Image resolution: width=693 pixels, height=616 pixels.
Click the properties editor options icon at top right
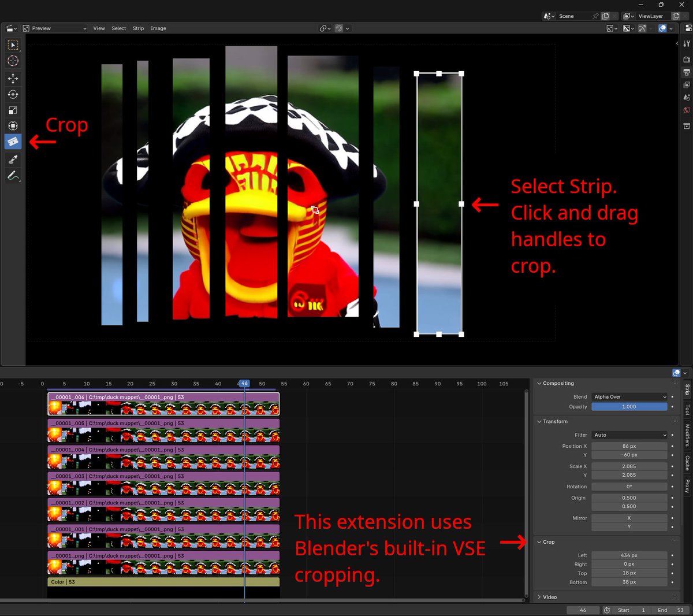click(688, 28)
